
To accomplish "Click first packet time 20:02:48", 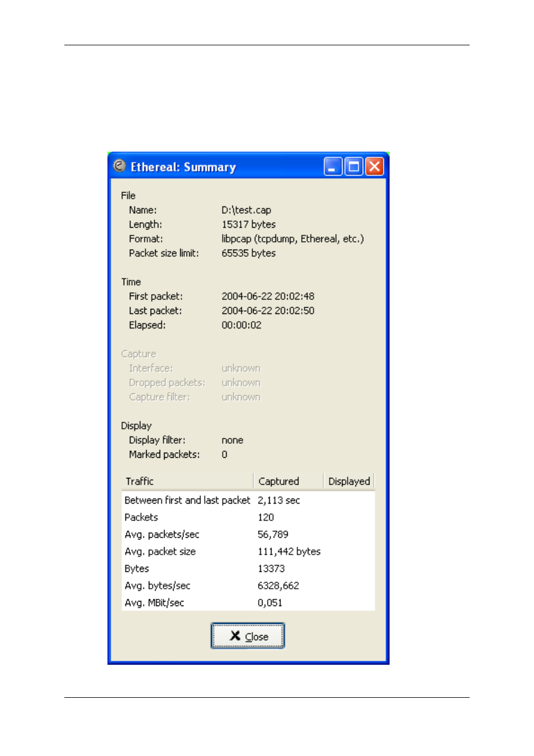I will click(x=268, y=296).
